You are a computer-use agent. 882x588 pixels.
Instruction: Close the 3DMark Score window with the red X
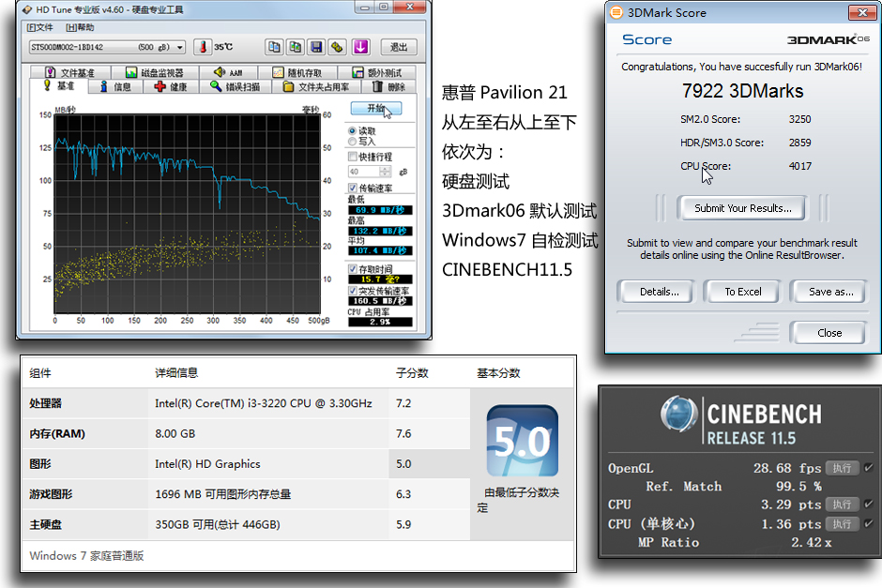pos(862,12)
